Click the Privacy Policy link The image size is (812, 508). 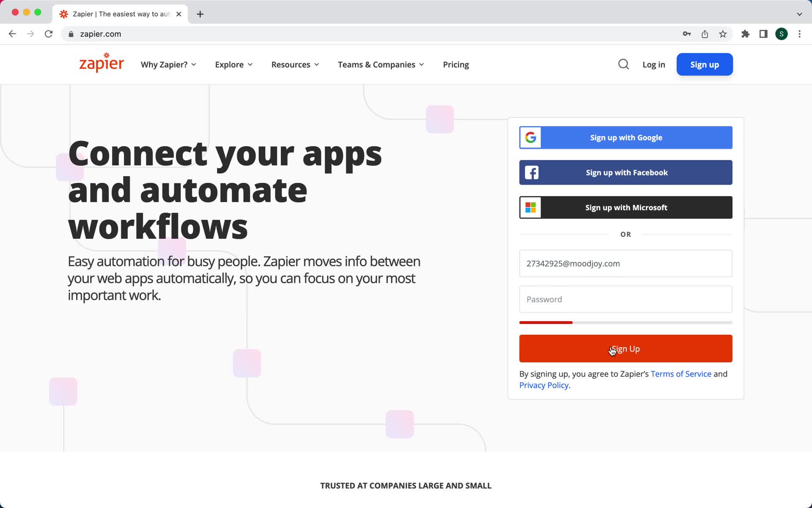544,385
